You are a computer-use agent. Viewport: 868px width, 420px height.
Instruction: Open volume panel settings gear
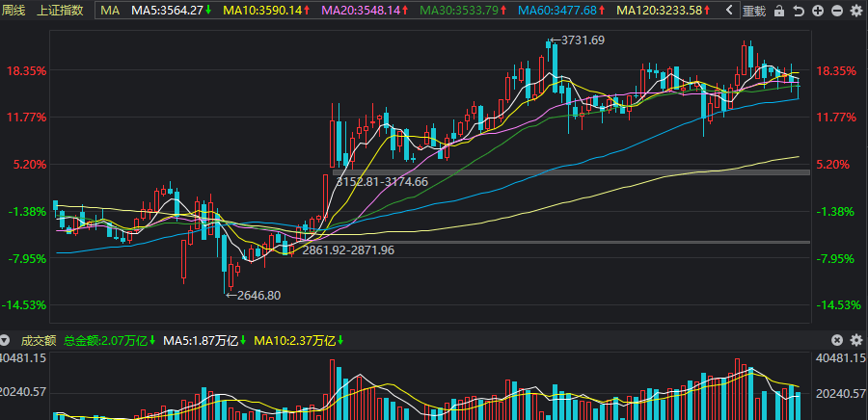tap(856, 340)
